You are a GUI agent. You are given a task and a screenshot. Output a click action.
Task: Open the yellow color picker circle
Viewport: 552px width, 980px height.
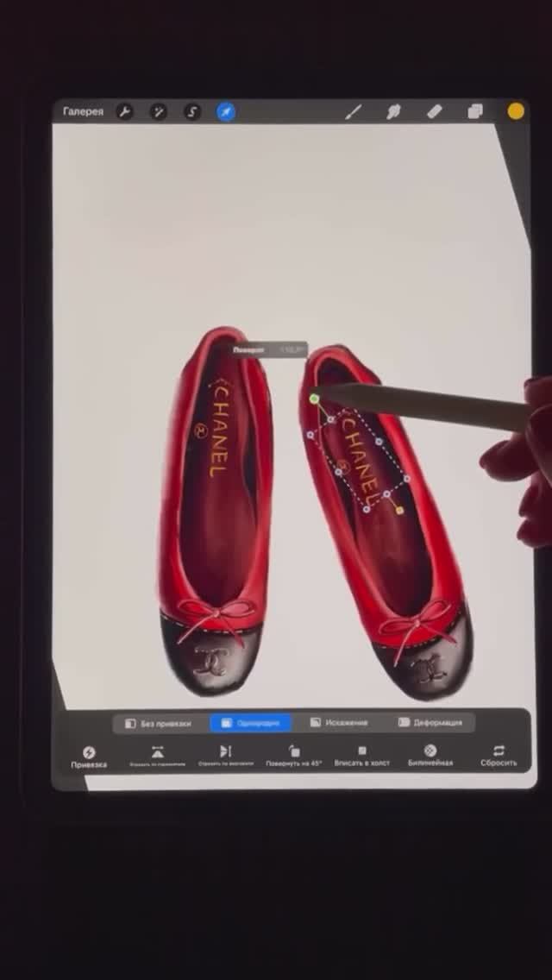tap(516, 111)
